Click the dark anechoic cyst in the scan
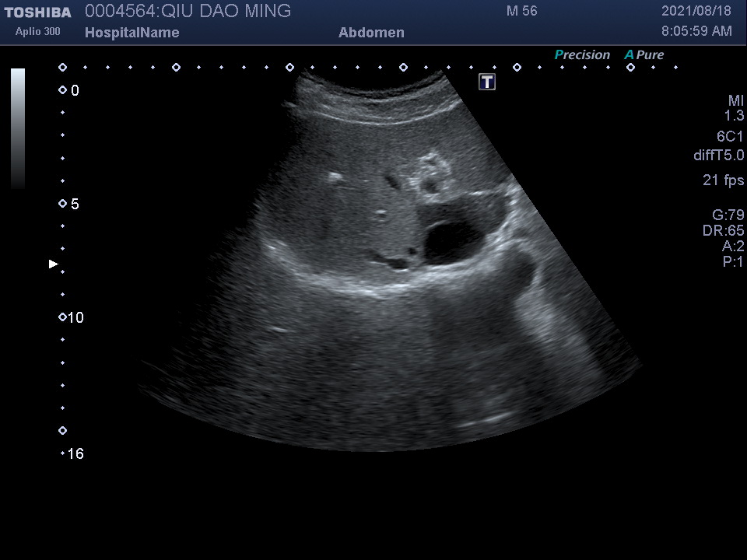The image size is (747, 560). click(x=451, y=240)
